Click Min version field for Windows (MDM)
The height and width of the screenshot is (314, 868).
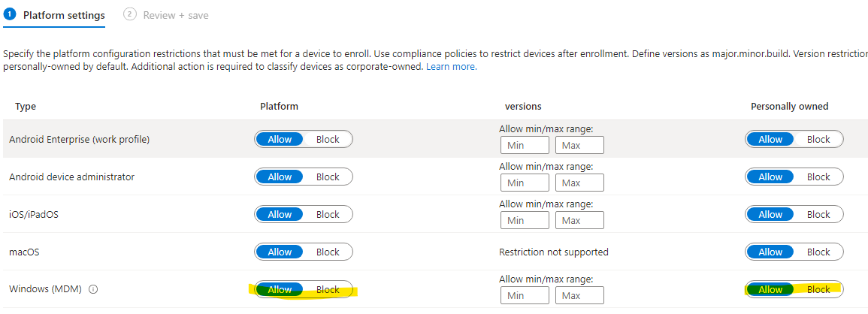525,296
